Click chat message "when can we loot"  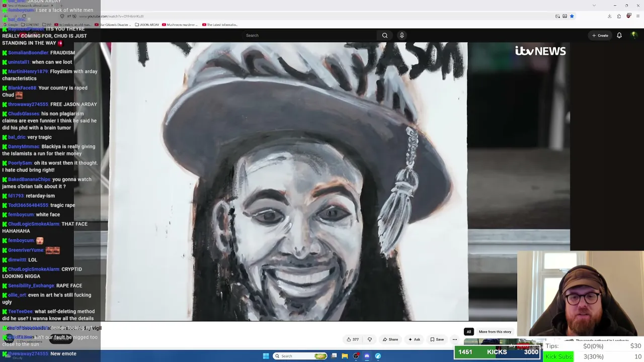[x=52, y=62]
